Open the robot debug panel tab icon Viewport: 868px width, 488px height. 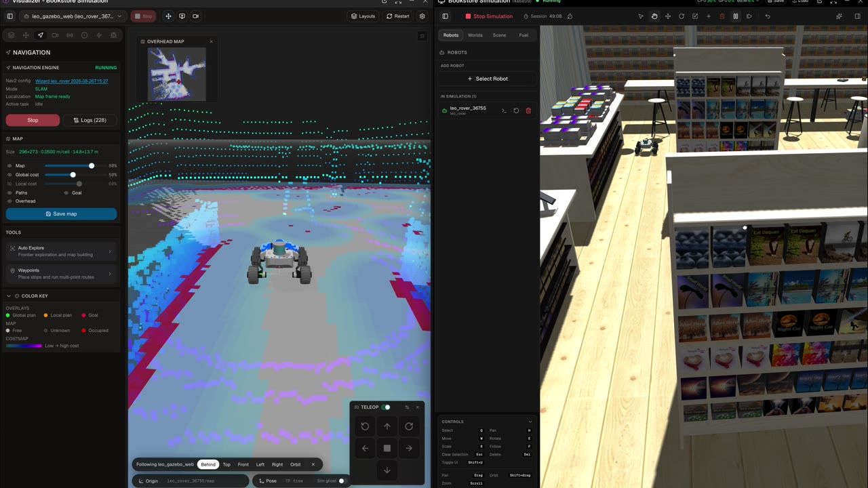click(113, 35)
